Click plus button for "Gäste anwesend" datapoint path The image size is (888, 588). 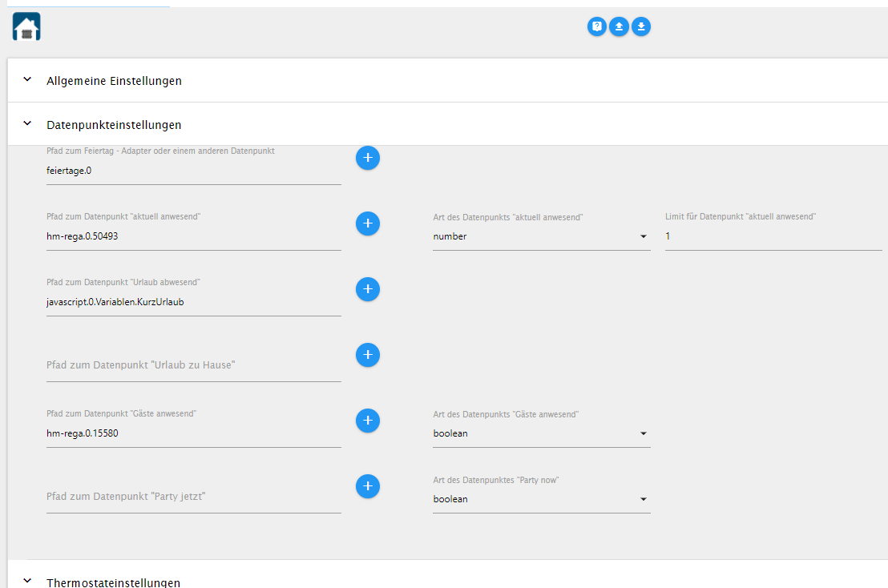click(368, 421)
